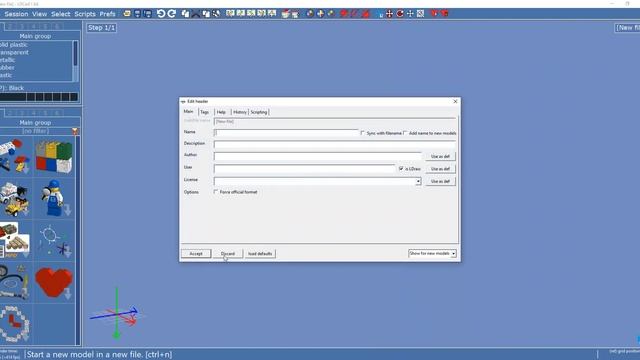The height and width of the screenshot is (360, 640).
Task: Click the undo arrow in the toolbar
Action: point(161,13)
